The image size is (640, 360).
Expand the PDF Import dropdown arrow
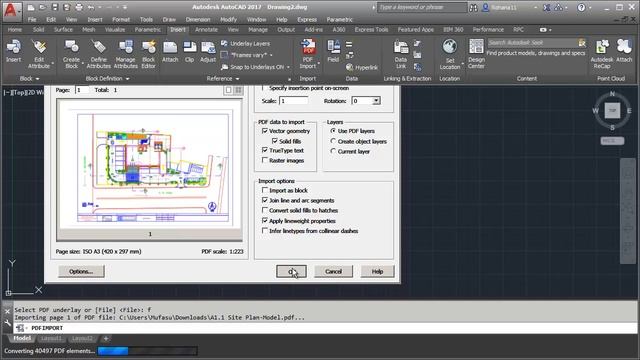click(319, 63)
